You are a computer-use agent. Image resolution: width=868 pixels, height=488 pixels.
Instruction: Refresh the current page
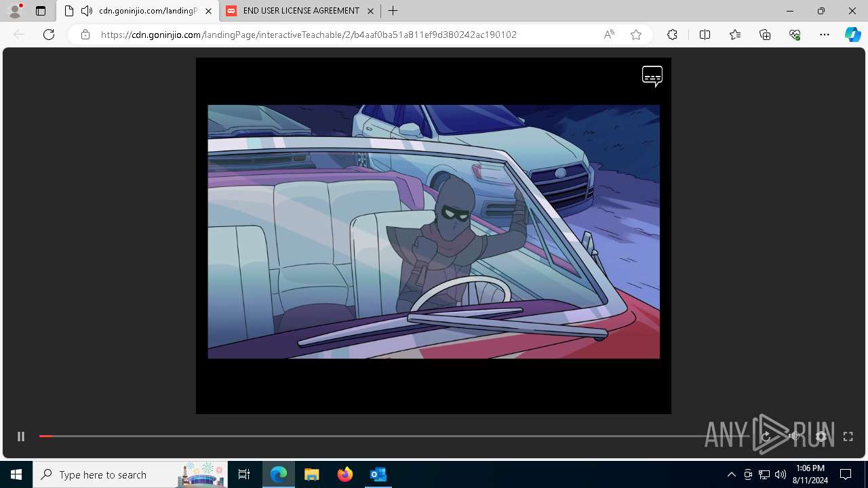tap(49, 35)
